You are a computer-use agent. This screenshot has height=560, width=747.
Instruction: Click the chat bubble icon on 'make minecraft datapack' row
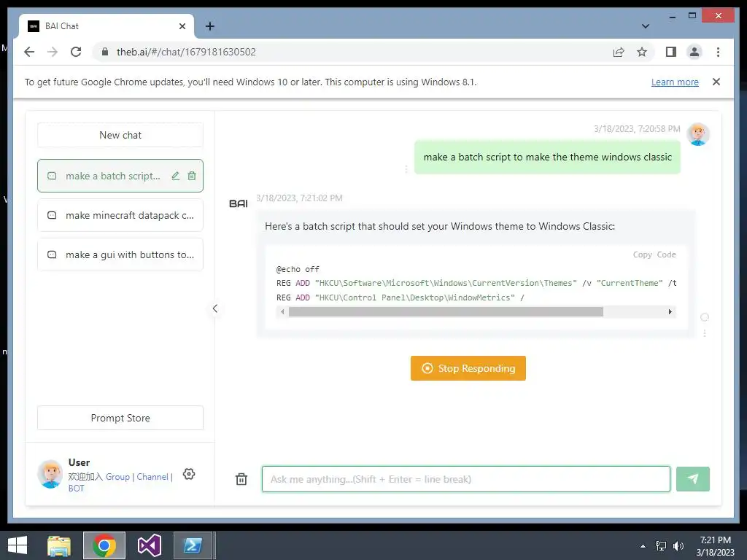[52, 215]
